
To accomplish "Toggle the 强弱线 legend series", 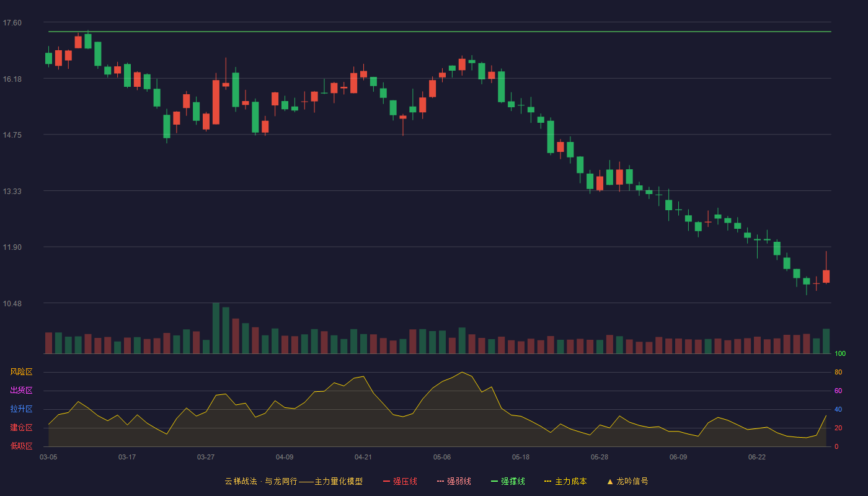I will (x=454, y=481).
